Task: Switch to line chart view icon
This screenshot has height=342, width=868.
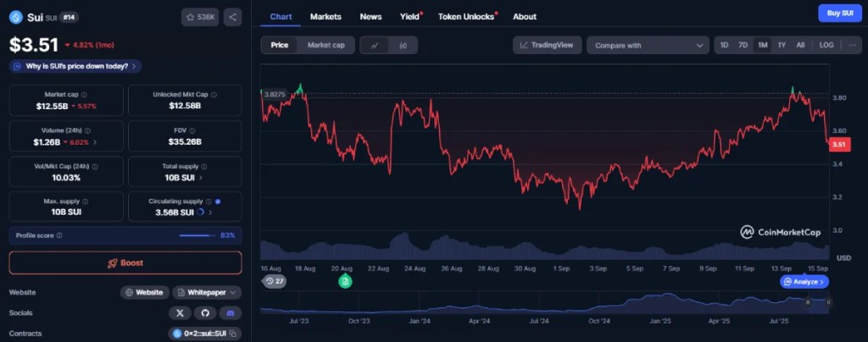Action: 374,45
